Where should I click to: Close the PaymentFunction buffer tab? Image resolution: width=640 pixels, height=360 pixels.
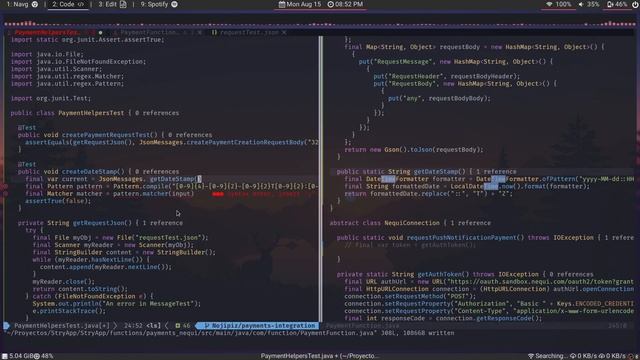point(200,32)
